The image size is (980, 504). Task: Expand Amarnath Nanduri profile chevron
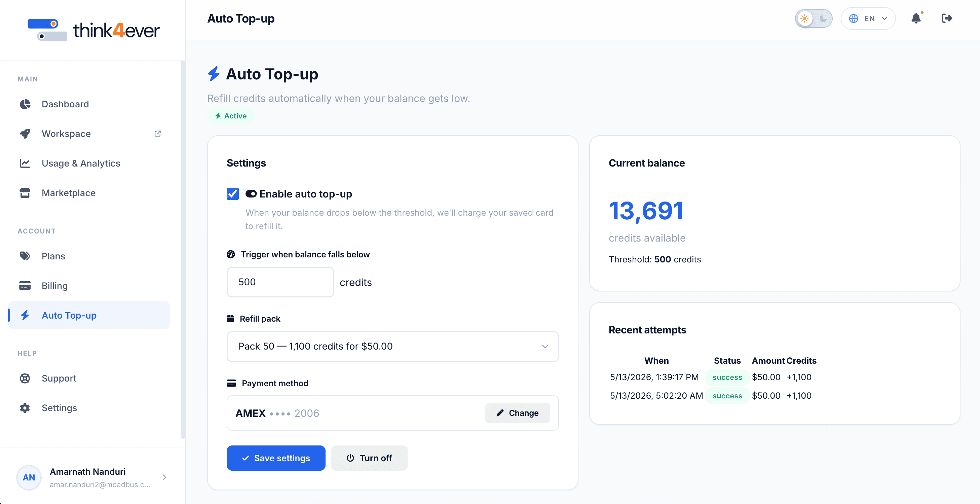click(x=164, y=477)
